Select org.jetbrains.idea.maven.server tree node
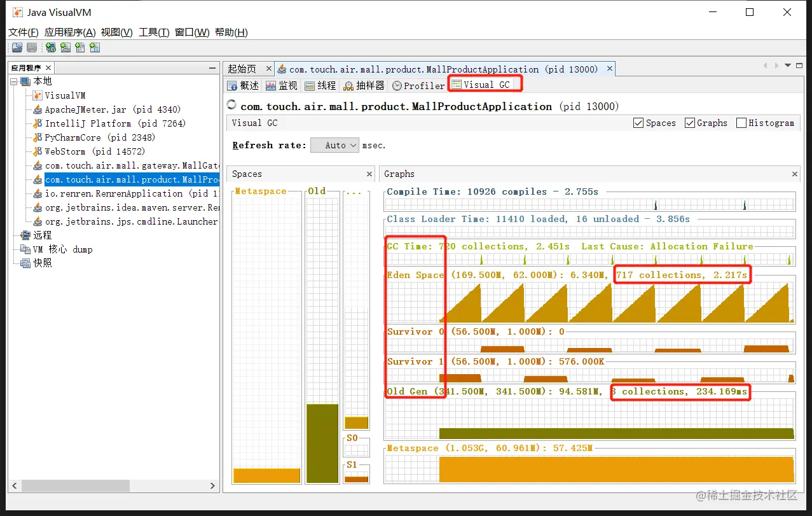 pyautogui.click(x=132, y=207)
